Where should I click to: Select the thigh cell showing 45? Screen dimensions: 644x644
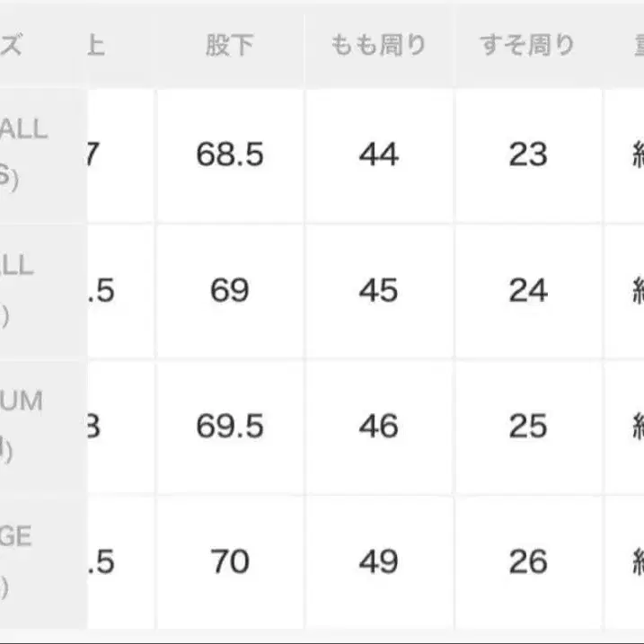point(378,291)
